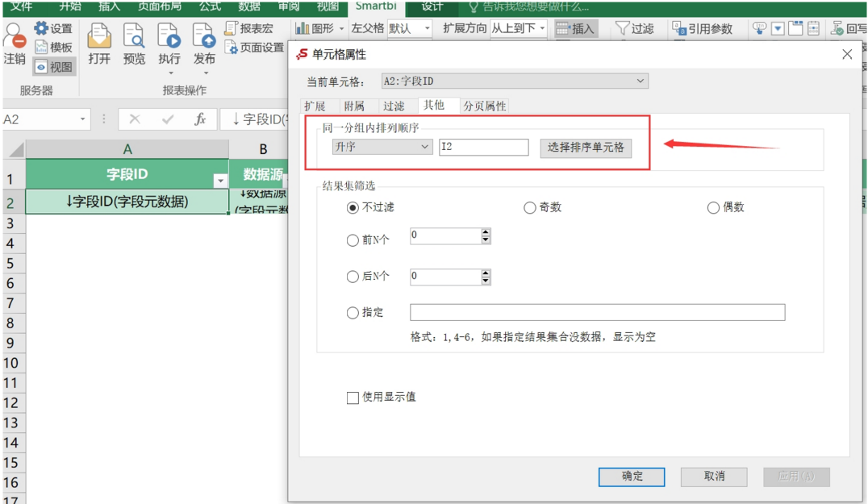868x504 pixels.
Task: Switch to the 附属 tab
Action: [x=354, y=106]
